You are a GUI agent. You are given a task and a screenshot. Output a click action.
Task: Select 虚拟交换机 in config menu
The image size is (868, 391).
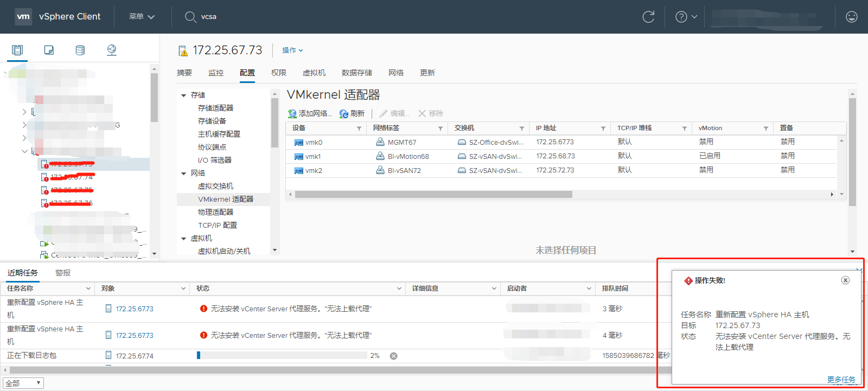pos(216,186)
